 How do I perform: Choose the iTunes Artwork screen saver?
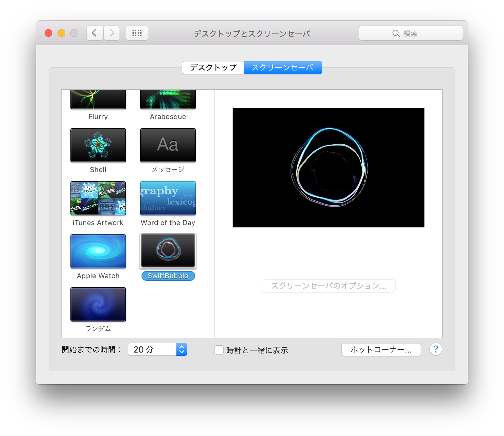98,198
